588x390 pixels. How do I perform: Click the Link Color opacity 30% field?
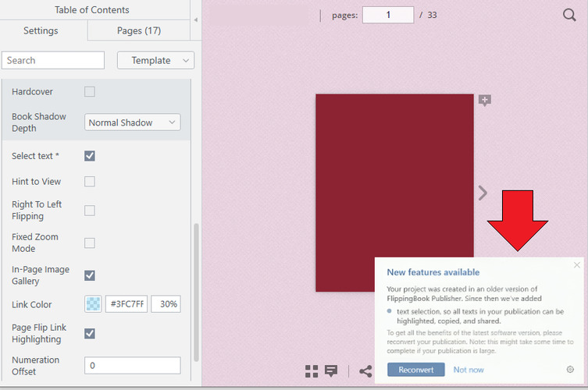point(166,304)
